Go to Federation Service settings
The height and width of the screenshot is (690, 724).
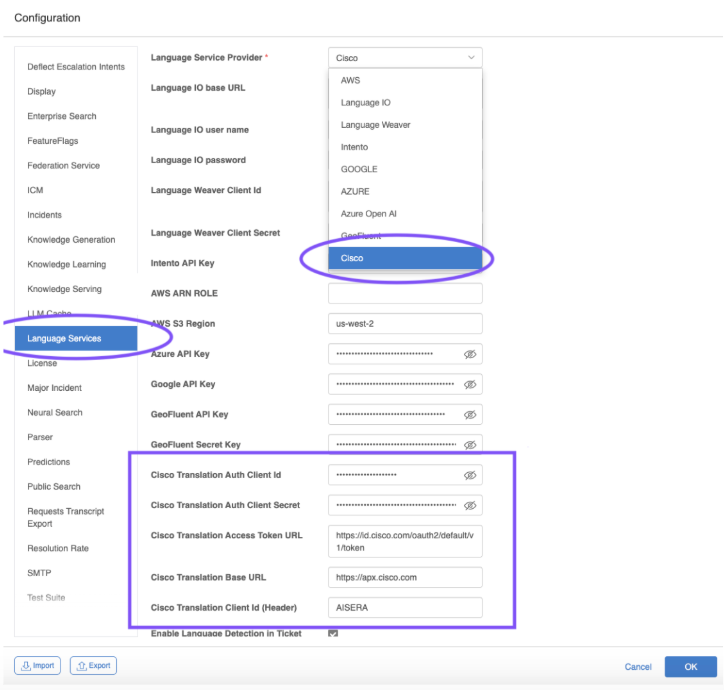pyautogui.click(x=76, y=165)
